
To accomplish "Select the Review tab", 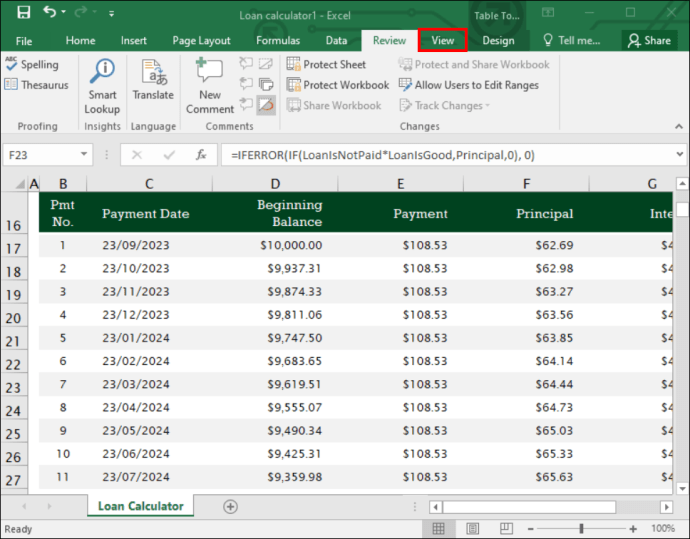I will (389, 40).
